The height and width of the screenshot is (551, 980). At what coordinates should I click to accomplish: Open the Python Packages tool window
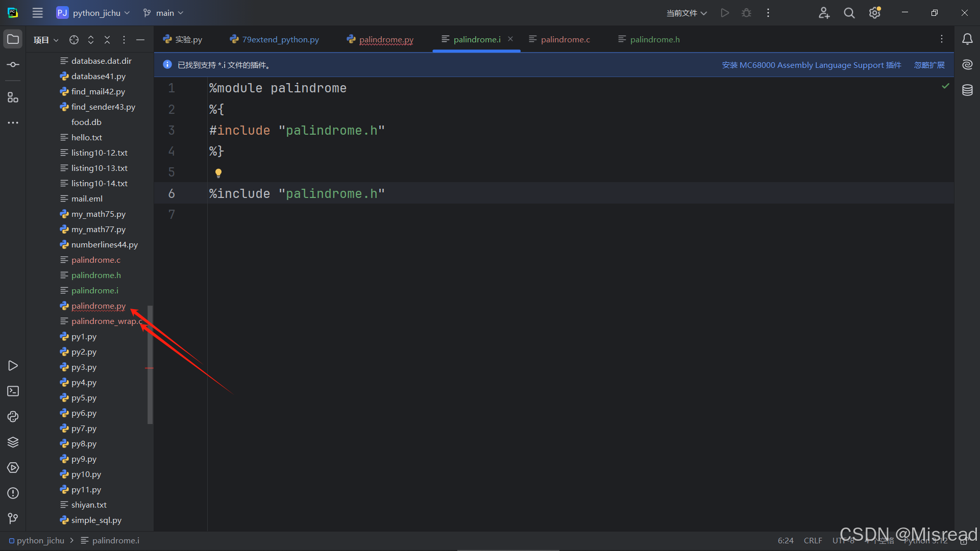tap(13, 442)
